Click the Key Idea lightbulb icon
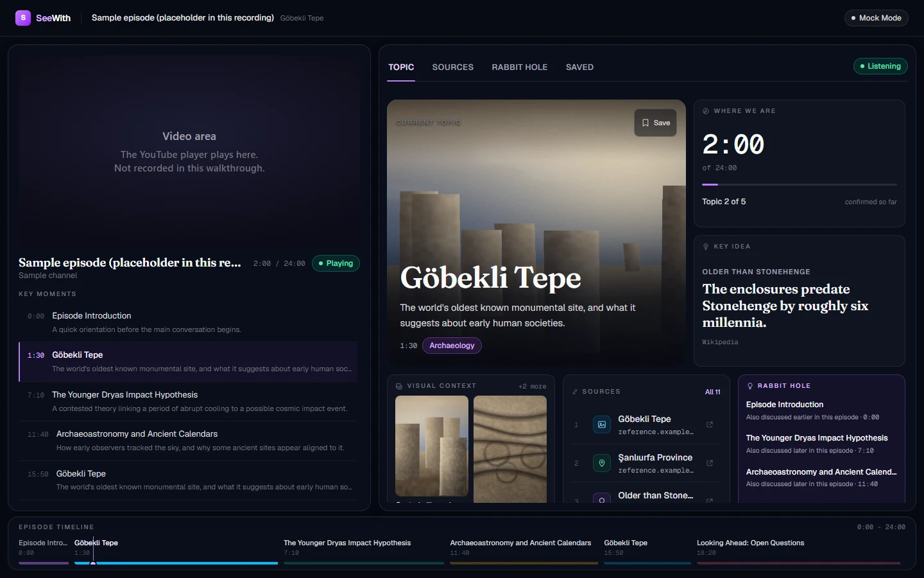Viewport: 924px width, 578px height. pos(706,247)
